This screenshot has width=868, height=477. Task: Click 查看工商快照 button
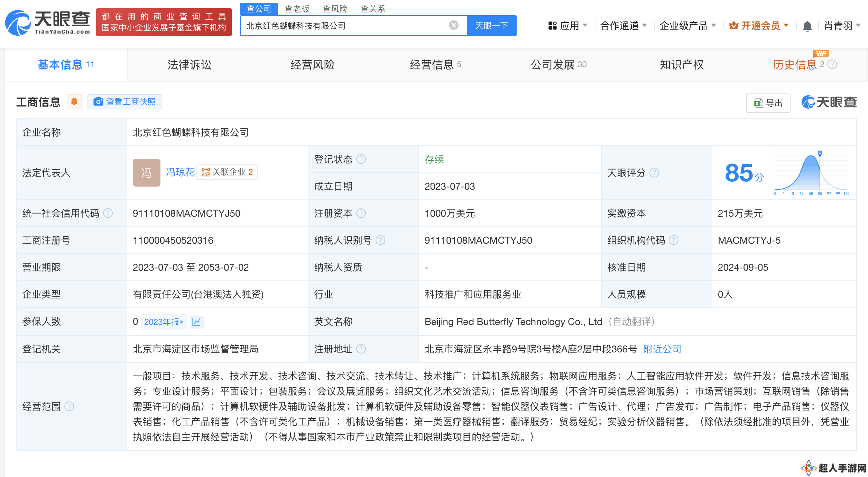click(124, 102)
